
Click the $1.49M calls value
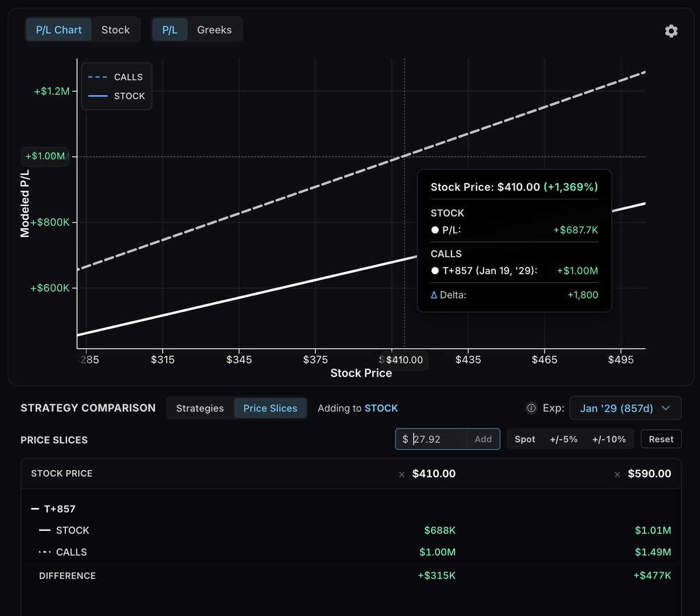click(653, 552)
